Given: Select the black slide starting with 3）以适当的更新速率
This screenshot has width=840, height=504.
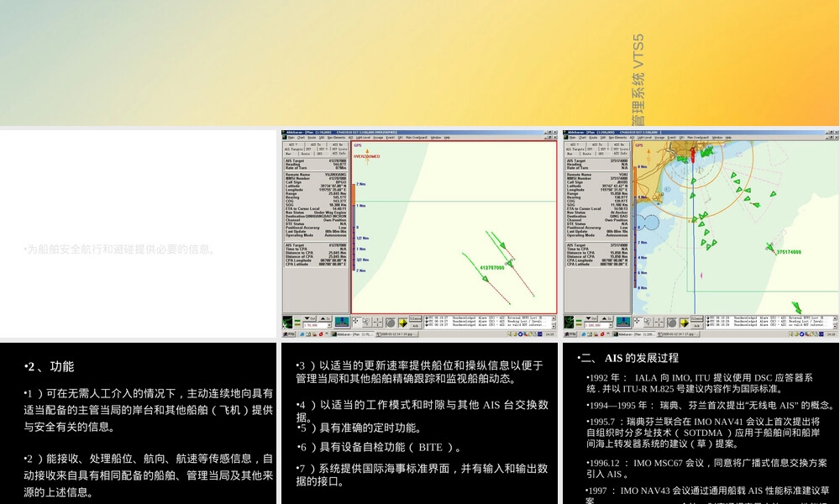Looking at the screenshot, I should point(419,423).
